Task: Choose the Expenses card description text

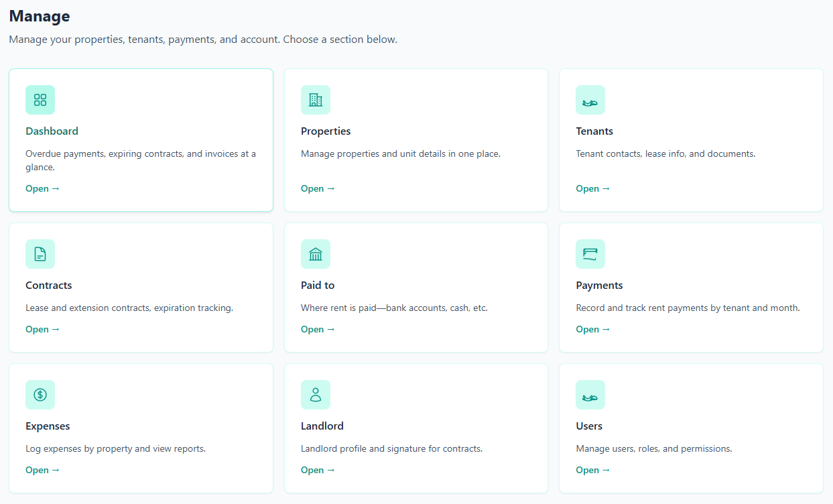Action: click(115, 448)
